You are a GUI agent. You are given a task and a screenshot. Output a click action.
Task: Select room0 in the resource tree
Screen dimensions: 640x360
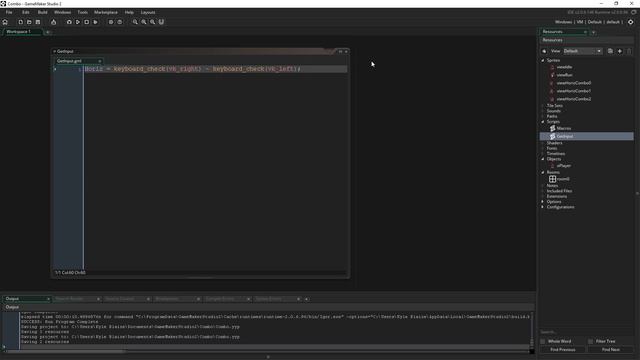(x=563, y=179)
